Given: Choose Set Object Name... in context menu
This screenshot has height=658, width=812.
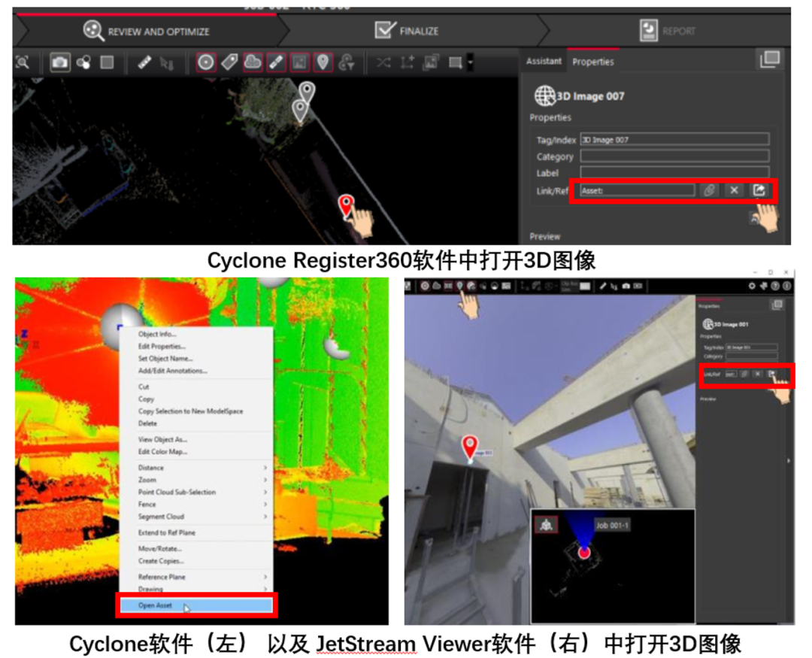Looking at the screenshot, I should (165, 359).
